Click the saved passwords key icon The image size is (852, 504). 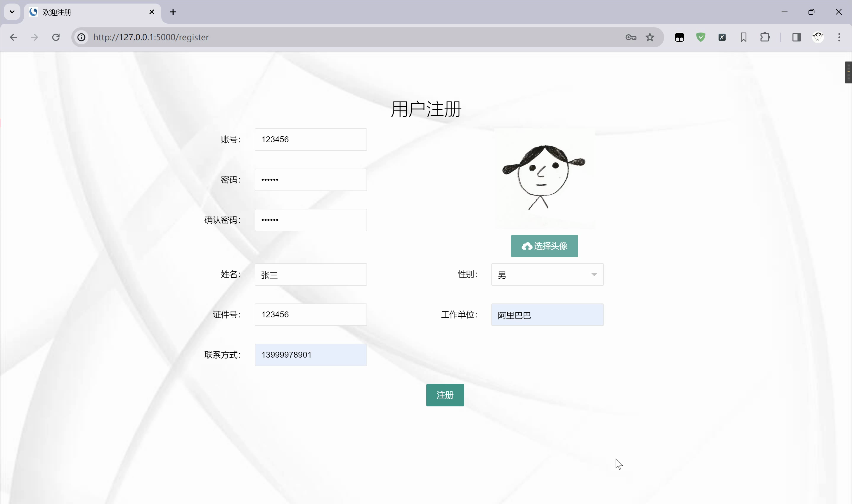pos(631,37)
